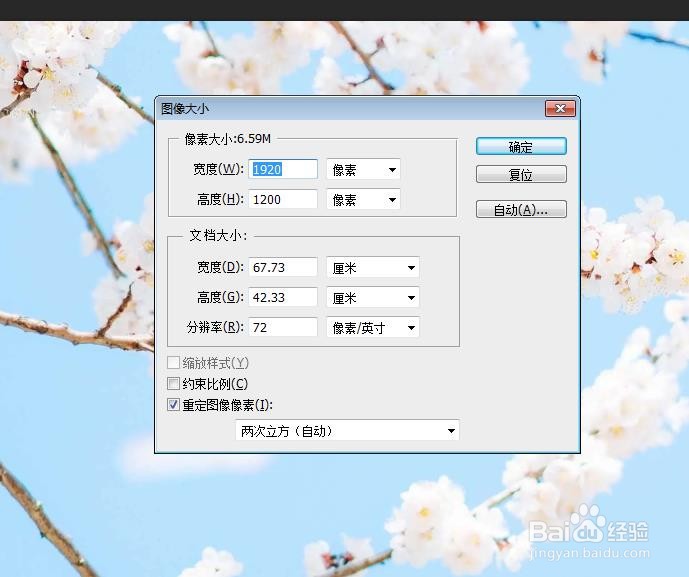Image resolution: width=689 pixels, height=577 pixels.
Task: Open the pixel height unit dropdown
Action: (363, 200)
